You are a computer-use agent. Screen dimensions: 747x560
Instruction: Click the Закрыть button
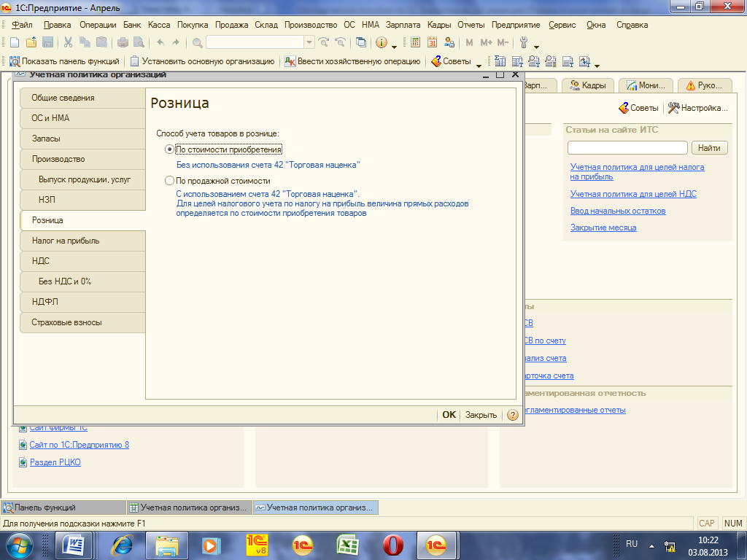[481, 415]
